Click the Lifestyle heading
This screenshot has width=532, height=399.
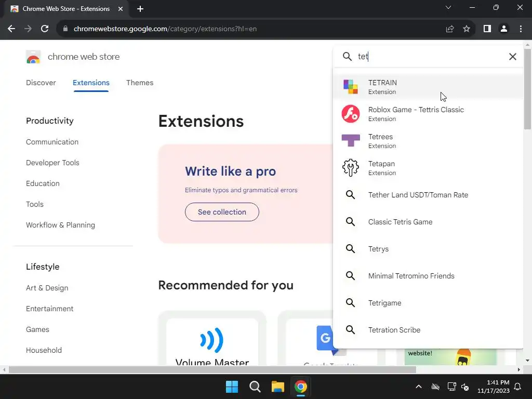(x=43, y=267)
